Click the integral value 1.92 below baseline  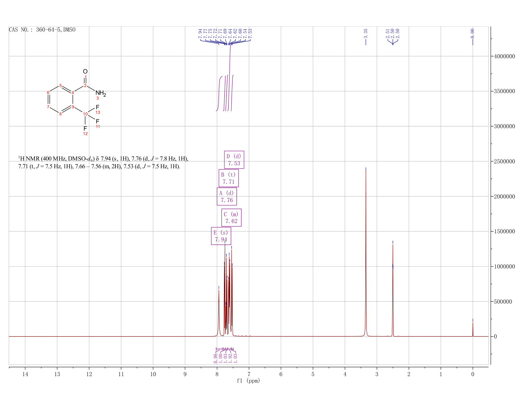231,358
